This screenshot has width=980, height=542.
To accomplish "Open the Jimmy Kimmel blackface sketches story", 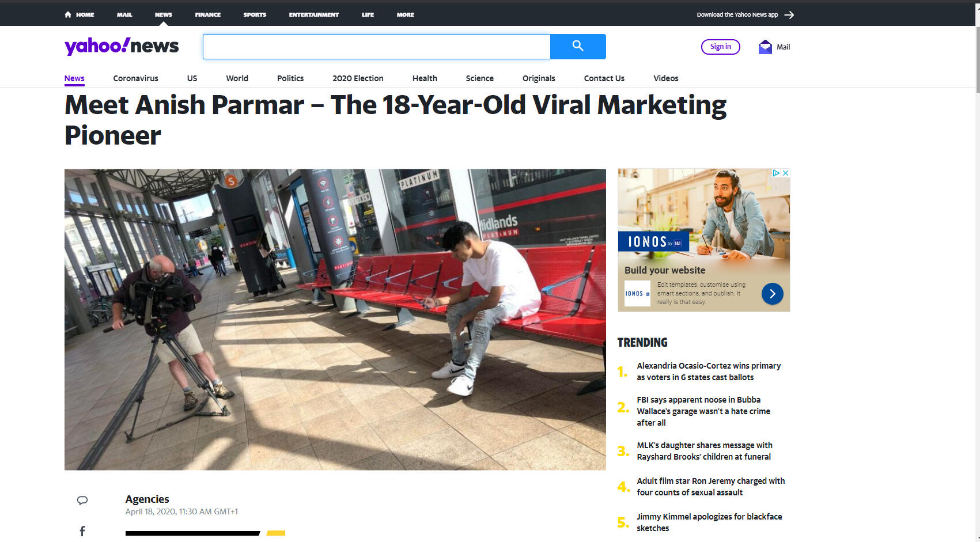I will [709, 522].
